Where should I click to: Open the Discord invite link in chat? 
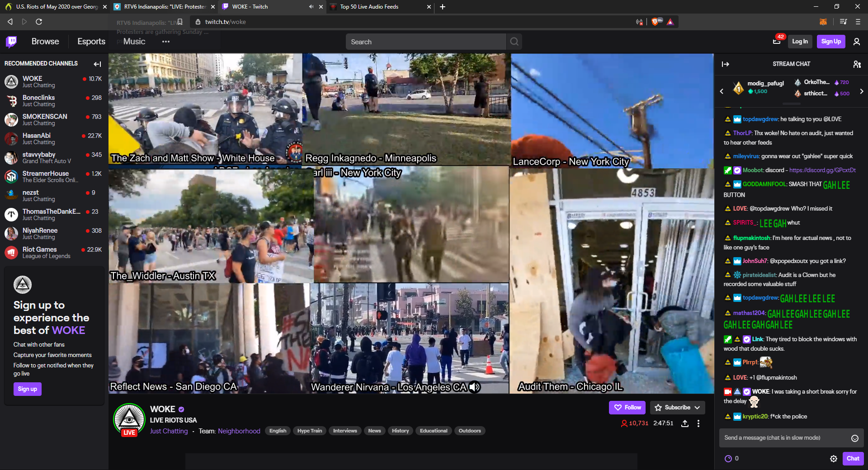tap(822, 170)
